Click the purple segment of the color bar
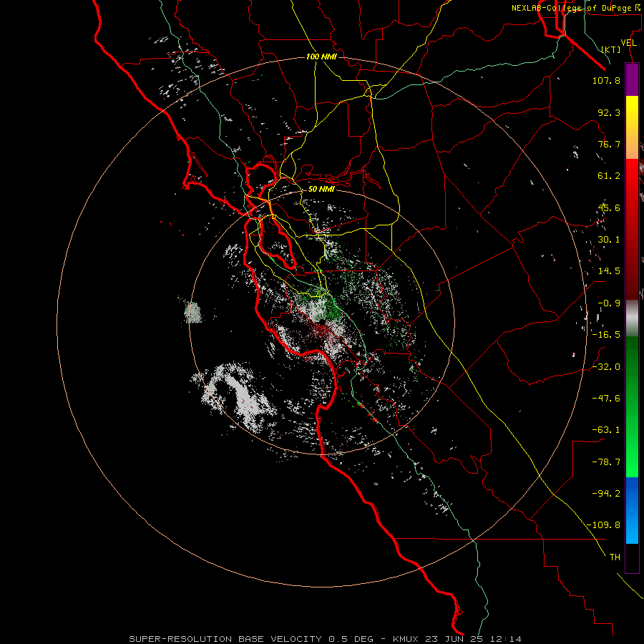The width and height of the screenshot is (644, 644). [632, 80]
